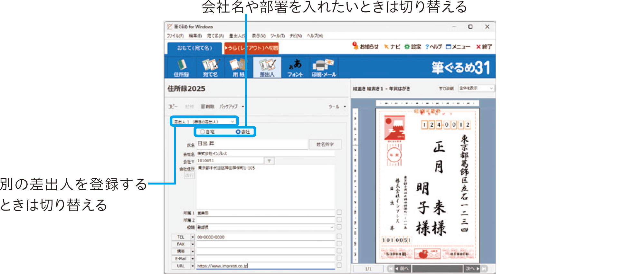This screenshot has height=274, width=644.
Task: Open 設定 settings
Action: pyautogui.click(x=412, y=47)
